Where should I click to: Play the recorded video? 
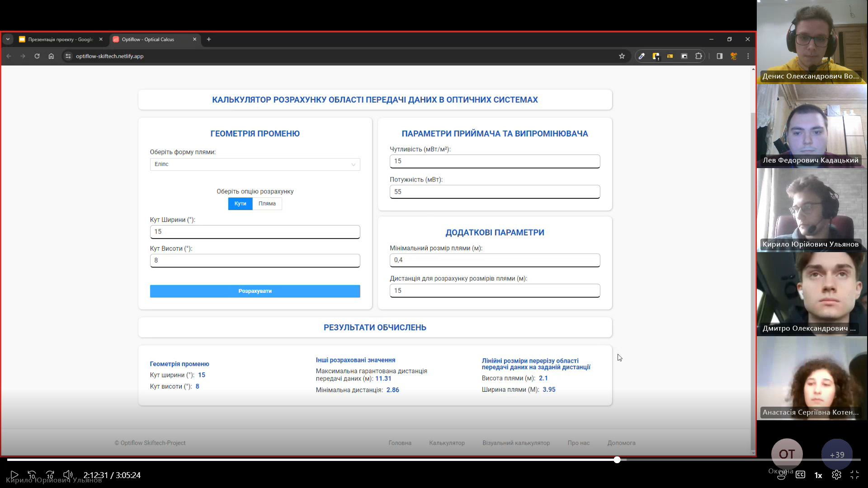[14, 475]
